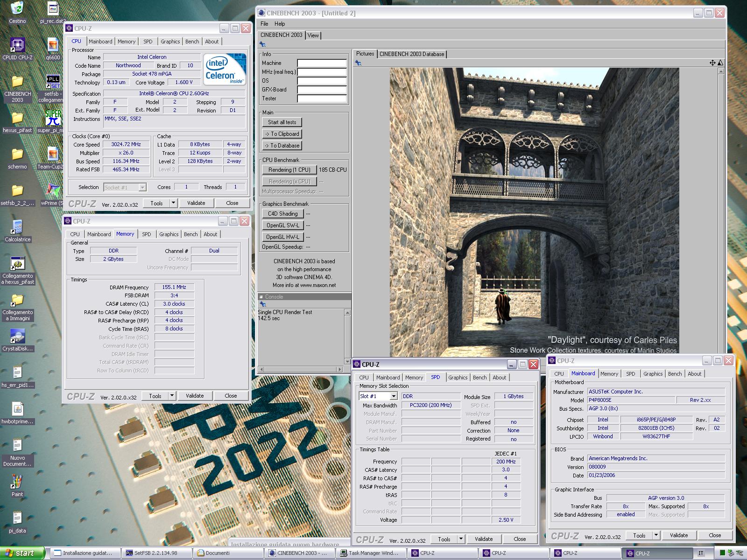Launch the Calcolatrice shortcut
The height and width of the screenshot is (560, 747).
(17, 227)
